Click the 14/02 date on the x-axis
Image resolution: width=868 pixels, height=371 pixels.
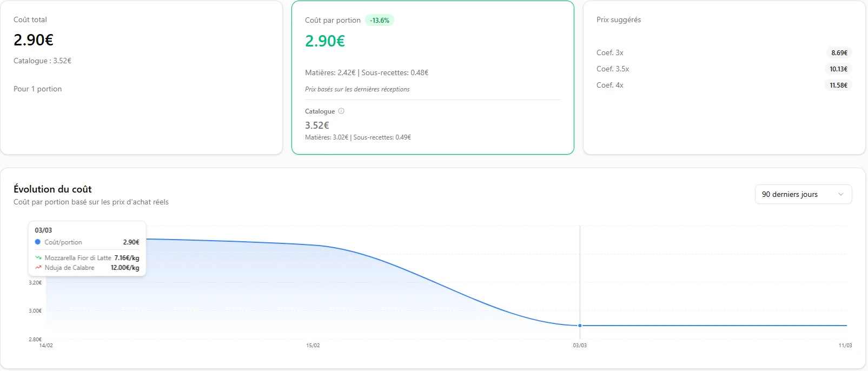tap(46, 346)
